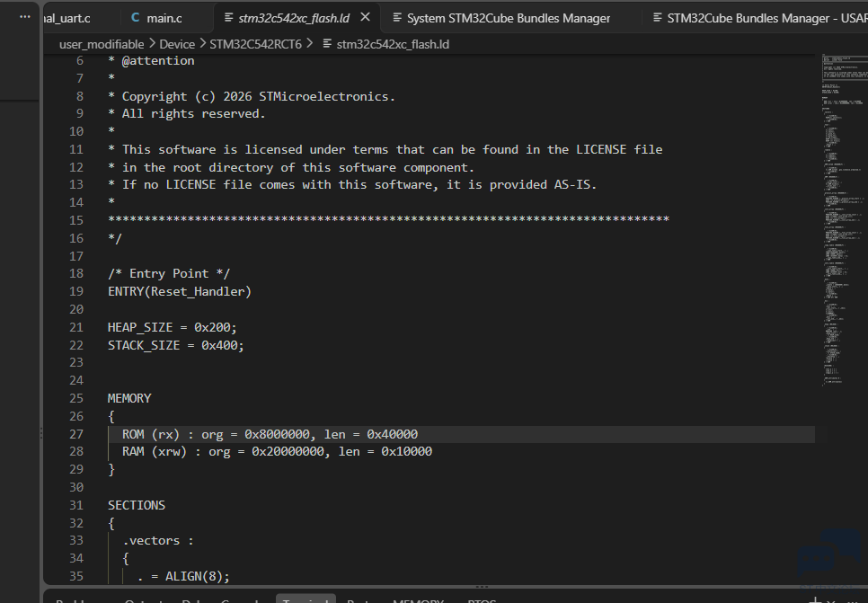Open the more actions ellipsis menu
Image resolution: width=868 pixels, height=603 pixels.
coord(25,16)
